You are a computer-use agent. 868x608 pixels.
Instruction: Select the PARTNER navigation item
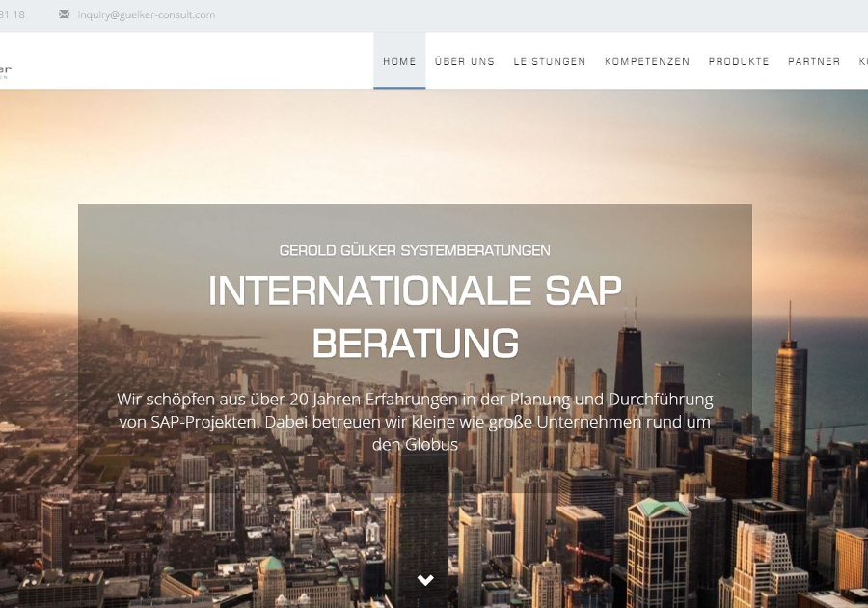click(814, 60)
